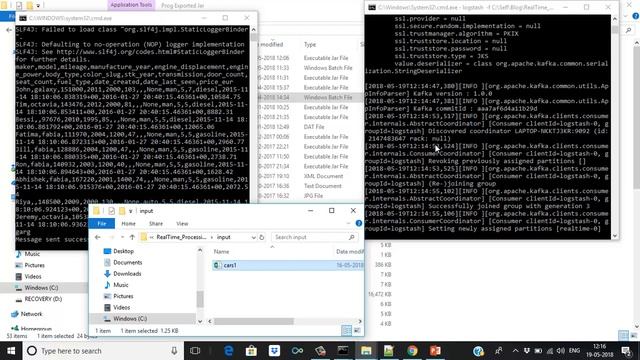Open the File tab in input window
The width and height of the screenshot is (640, 360).
[102, 224]
